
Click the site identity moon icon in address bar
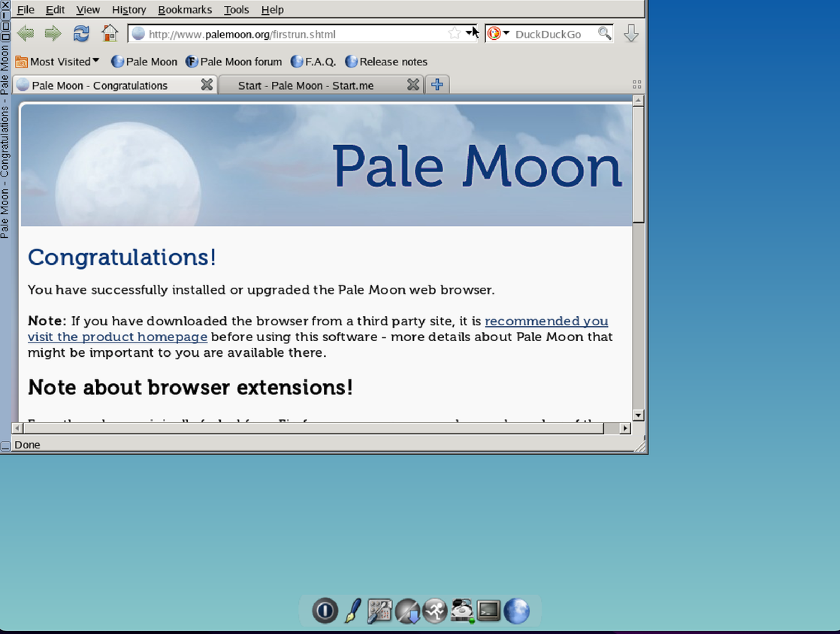pyautogui.click(x=138, y=34)
